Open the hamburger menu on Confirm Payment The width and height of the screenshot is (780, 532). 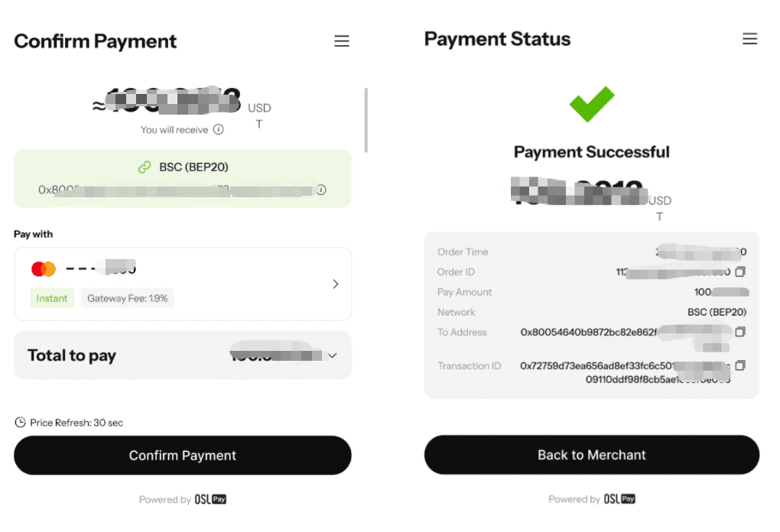pyautogui.click(x=342, y=41)
